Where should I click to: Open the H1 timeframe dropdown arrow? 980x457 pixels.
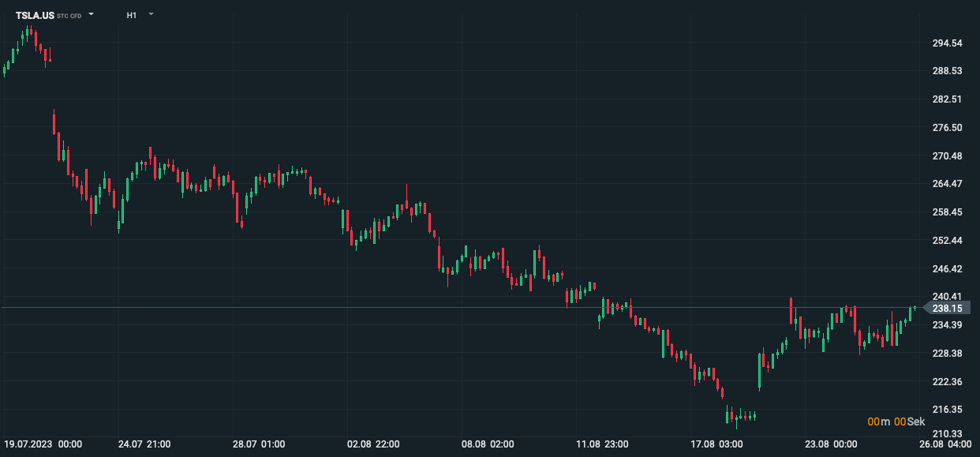click(151, 14)
